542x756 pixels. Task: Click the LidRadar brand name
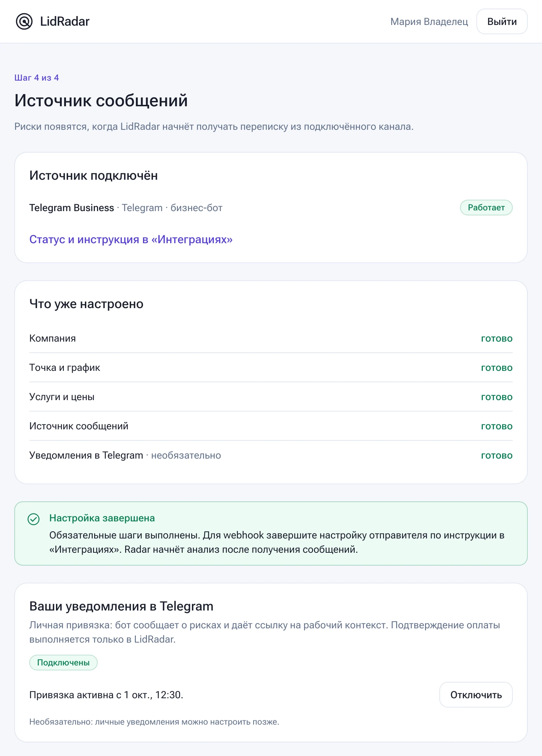(65, 21)
